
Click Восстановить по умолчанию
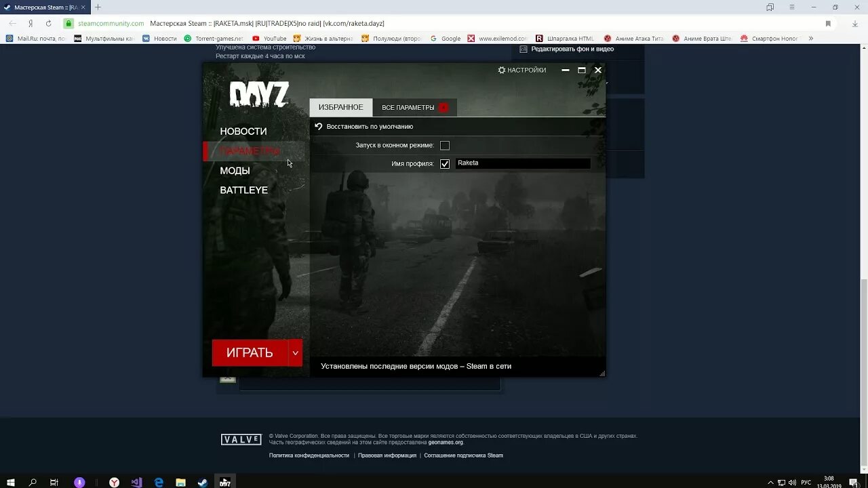click(370, 126)
